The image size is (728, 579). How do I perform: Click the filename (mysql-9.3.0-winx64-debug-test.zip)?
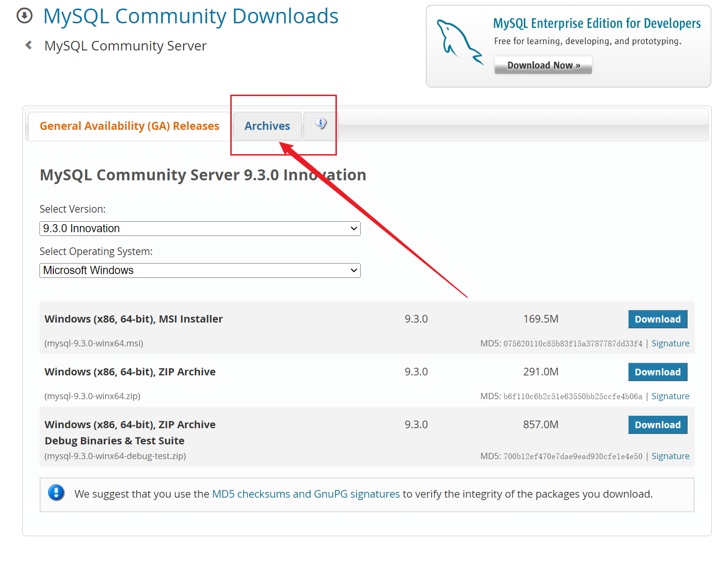(x=115, y=456)
